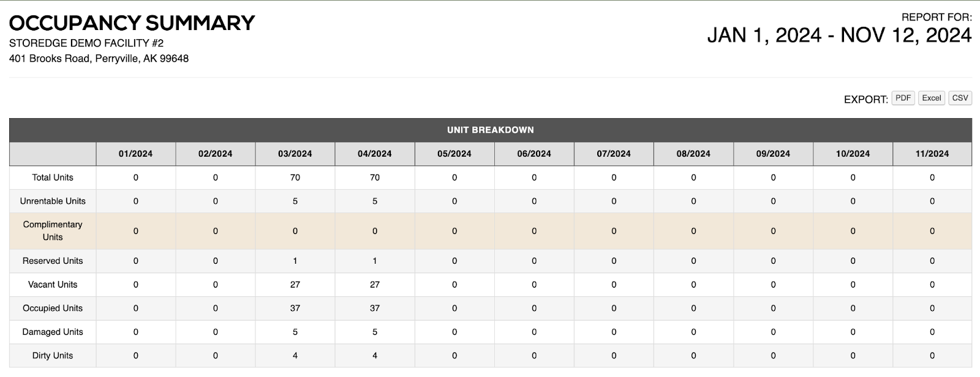The height and width of the screenshot is (377, 980).
Task: Select the 11/2024 column header
Action: point(932,154)
